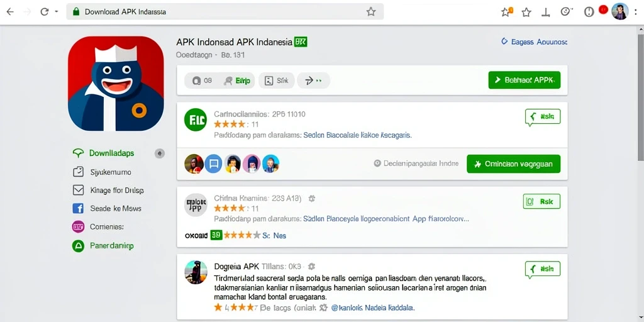
Task: Click the Sc Nes link
Action: [274, 236]
